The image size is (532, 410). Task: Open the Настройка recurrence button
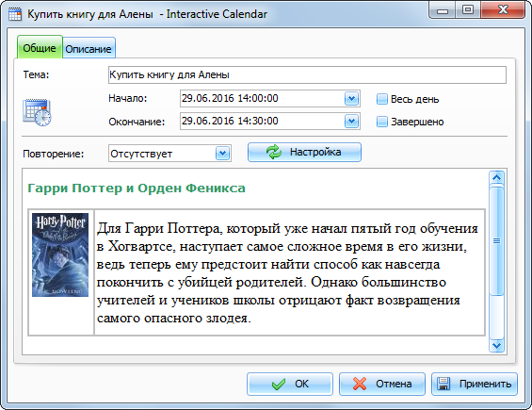coord(304,152)
